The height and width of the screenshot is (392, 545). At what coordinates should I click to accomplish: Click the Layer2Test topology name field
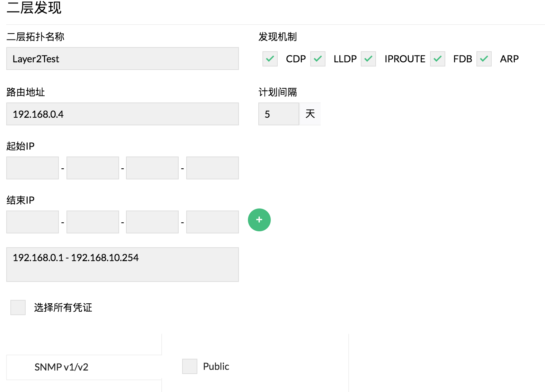click(122, 59)
